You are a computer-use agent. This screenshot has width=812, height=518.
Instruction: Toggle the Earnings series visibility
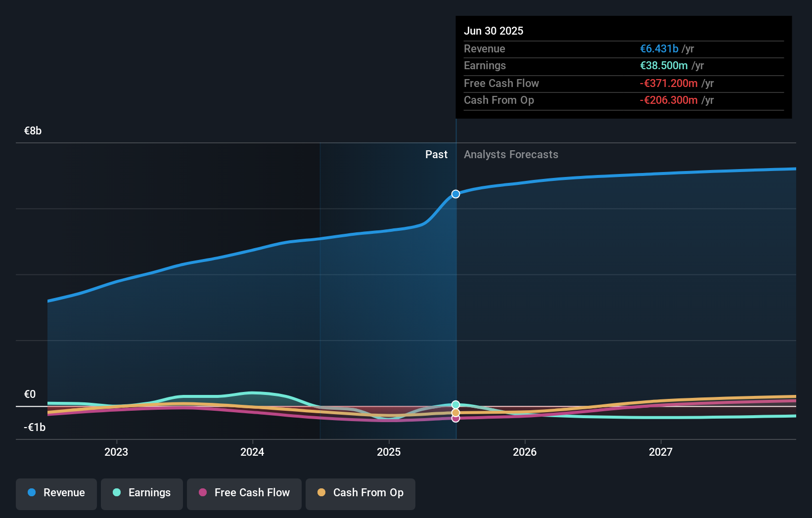click(x=141, y=493)
